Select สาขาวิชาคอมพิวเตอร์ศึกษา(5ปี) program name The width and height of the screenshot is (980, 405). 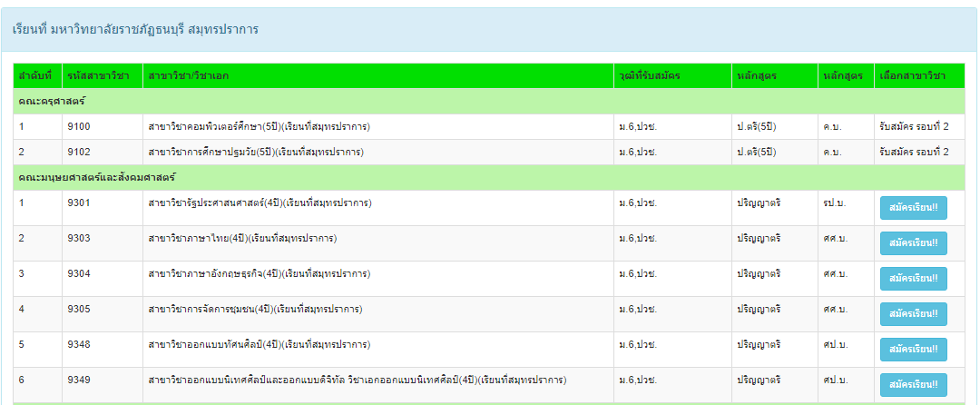(x=260, y=127)
